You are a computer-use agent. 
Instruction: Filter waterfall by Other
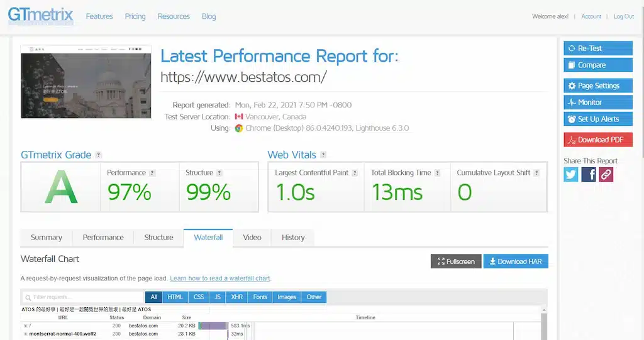click(314, 297)
